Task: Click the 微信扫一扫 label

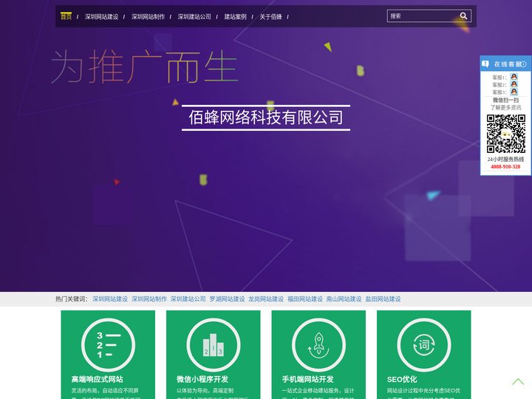Action: point(505,100)
